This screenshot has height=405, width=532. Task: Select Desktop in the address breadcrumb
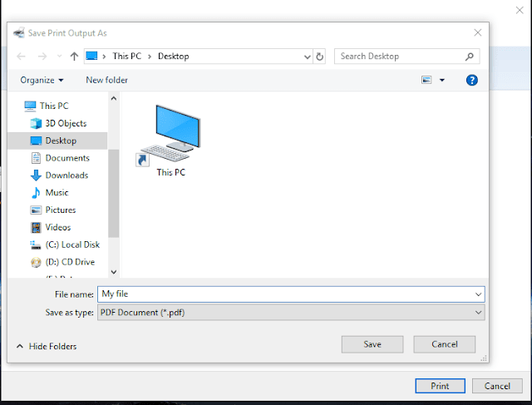pyautogui.click(x=174, y=57)
